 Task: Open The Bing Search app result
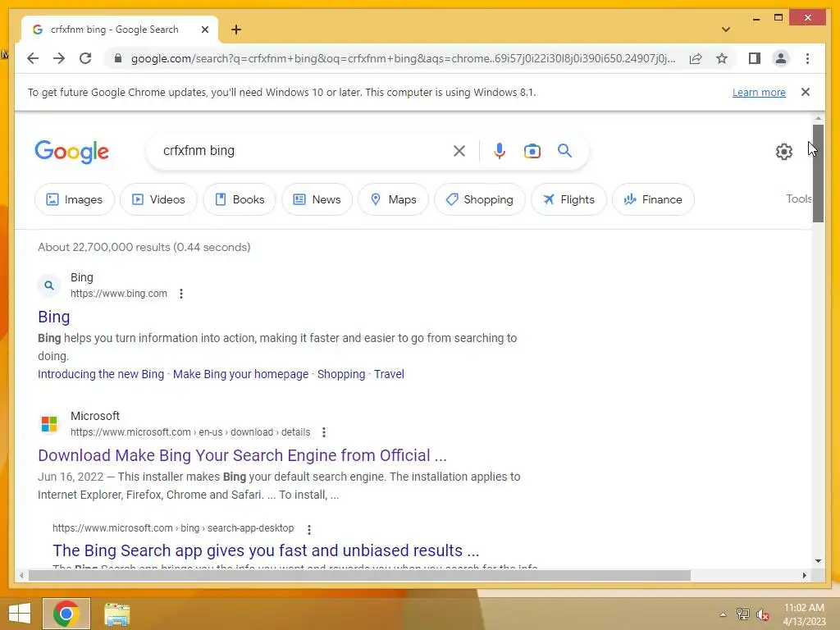266,550
